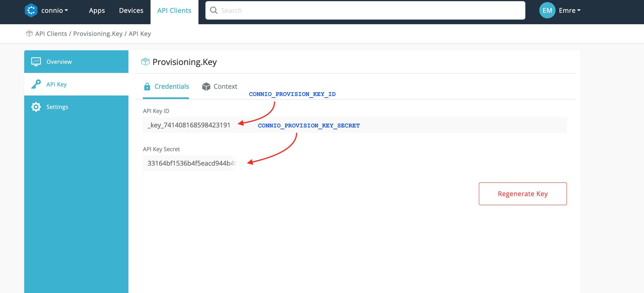Go to Devices in top navigation
The image size is (644, 293).
(131, 10)
